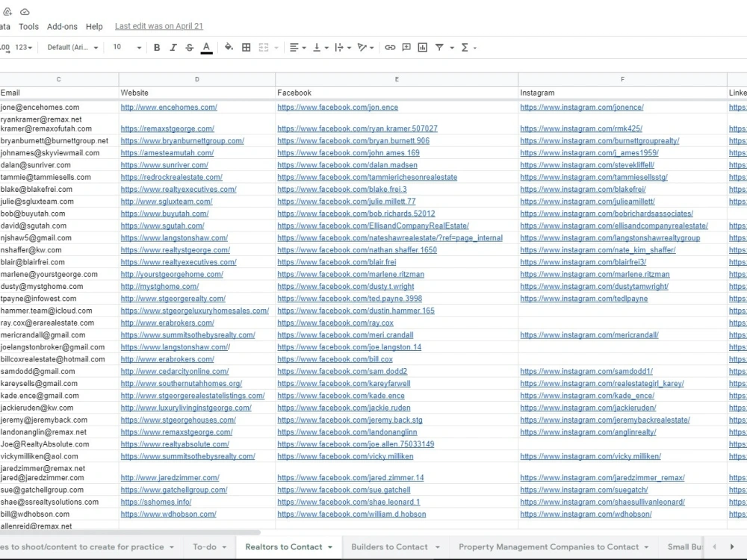Select the Instagram header cell
Screen dimensions: 747x560
point(622,93)
